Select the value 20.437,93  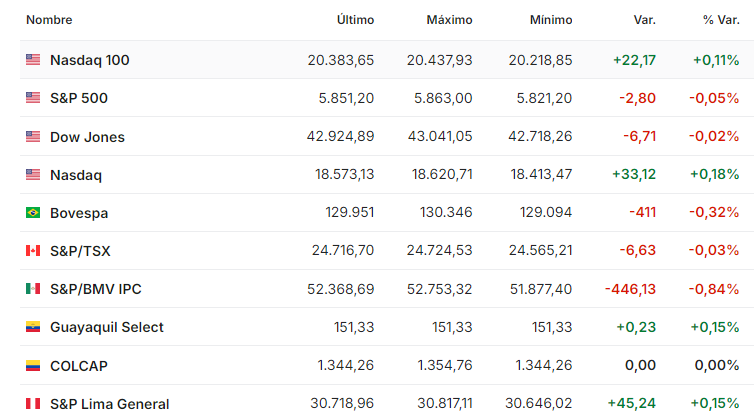pyautogui.click(x=440, y=60)
